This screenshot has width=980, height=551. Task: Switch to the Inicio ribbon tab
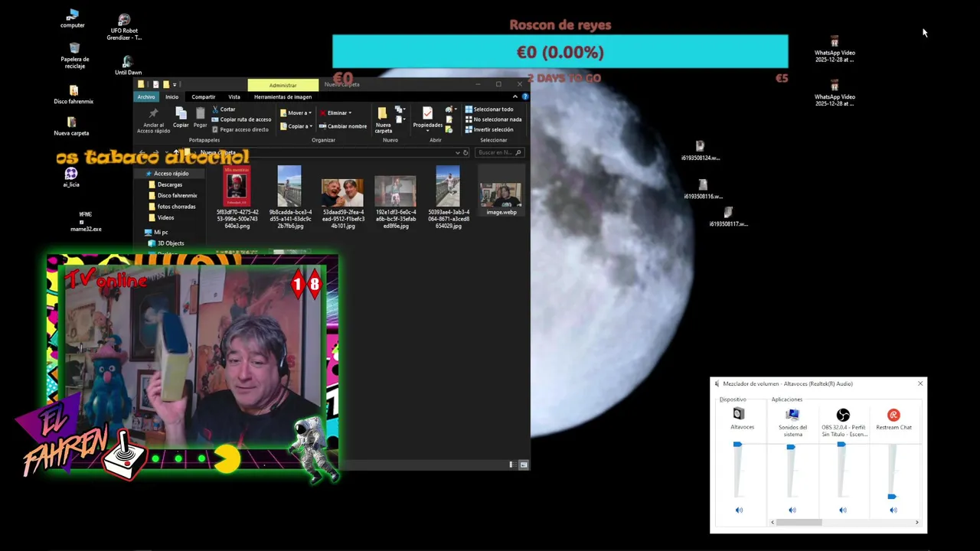click(171, 97)
